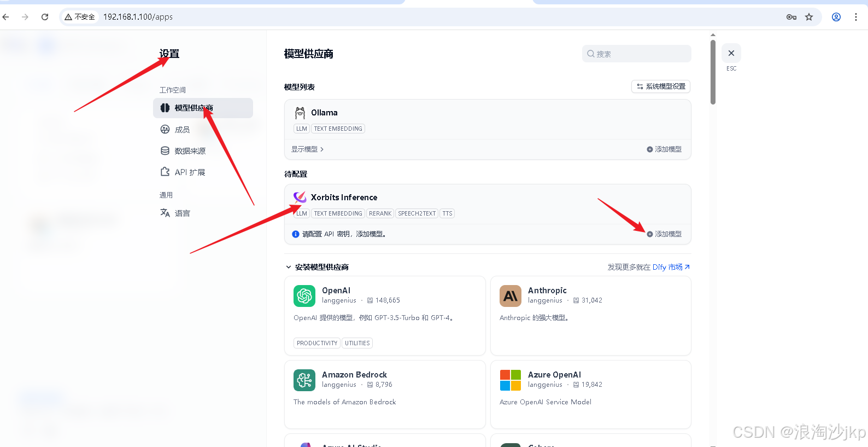Screen dimensions: 868x447
Task: Open the saved passwords key icon
Action: point(791,17)
